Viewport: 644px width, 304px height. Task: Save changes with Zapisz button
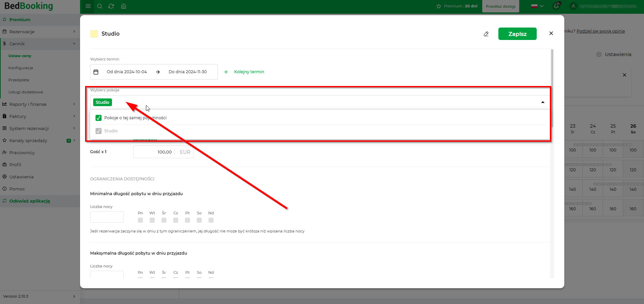(x=517, y=34)
